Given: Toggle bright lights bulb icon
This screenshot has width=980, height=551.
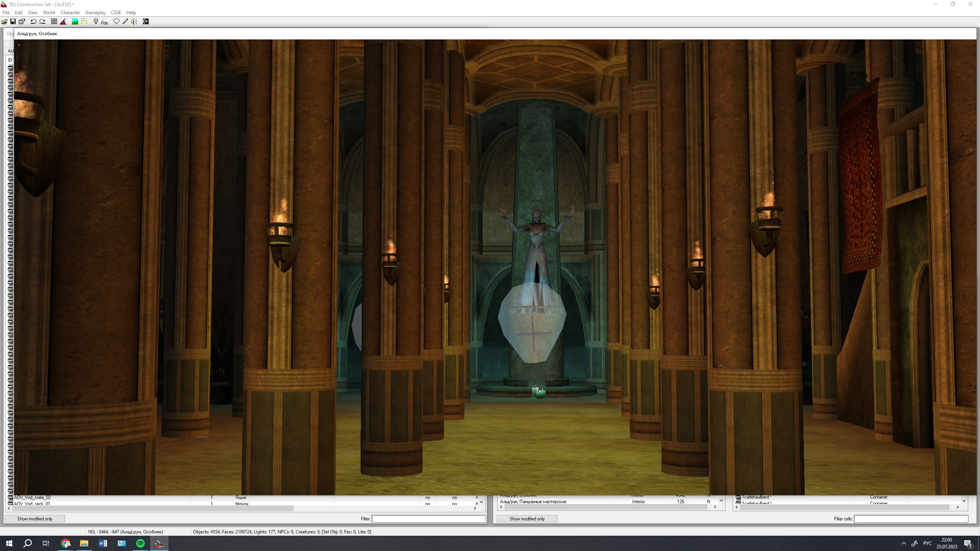Looking at the screenshot, I should [96, 21].
